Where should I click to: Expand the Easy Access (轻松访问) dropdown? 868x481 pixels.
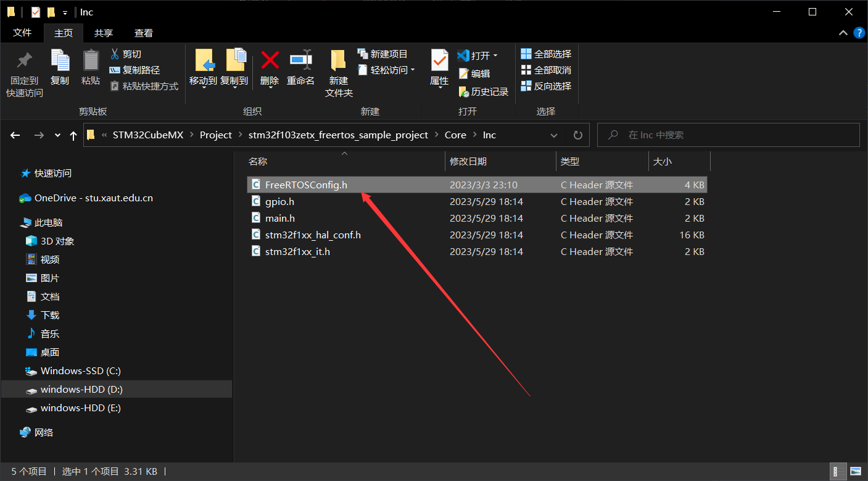[413, 70]
